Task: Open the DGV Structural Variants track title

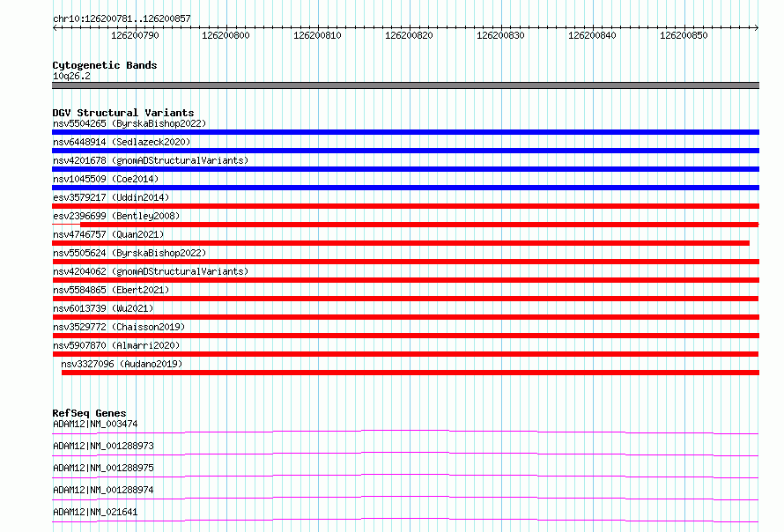Action: pyautogui.click(x=123, y=113)
